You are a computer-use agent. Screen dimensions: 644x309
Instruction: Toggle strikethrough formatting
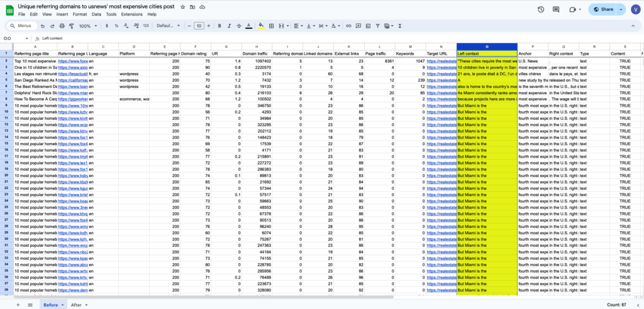[238, 26]
